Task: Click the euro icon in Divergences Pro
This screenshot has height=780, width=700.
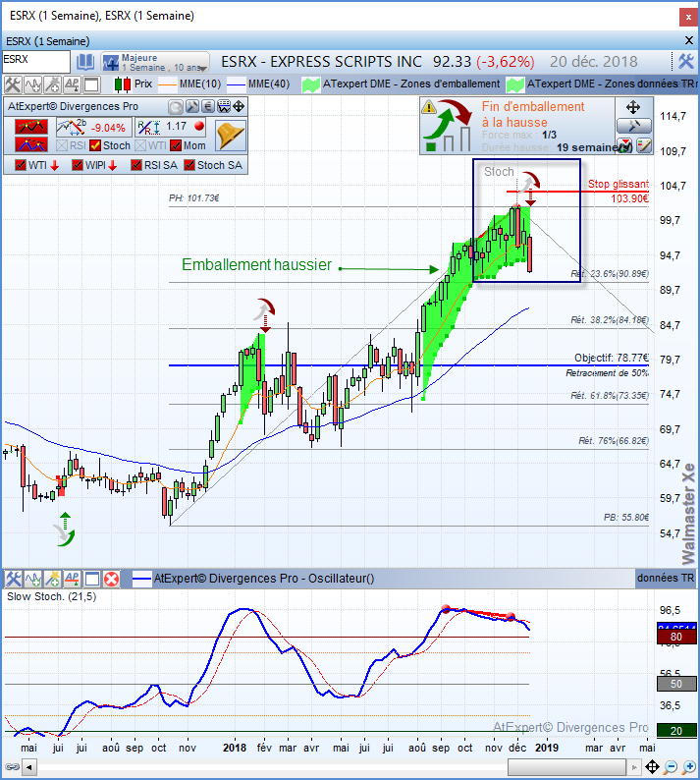Action: pos(208,106)
